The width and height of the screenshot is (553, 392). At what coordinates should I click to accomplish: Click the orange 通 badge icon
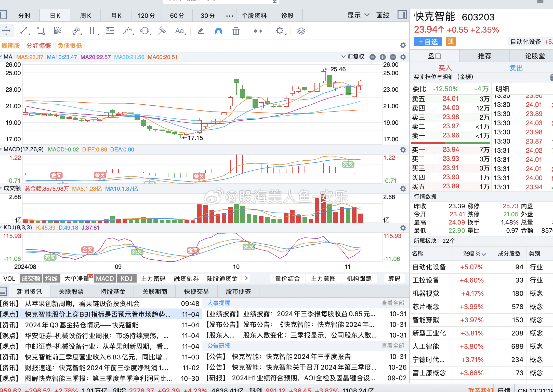451,41
